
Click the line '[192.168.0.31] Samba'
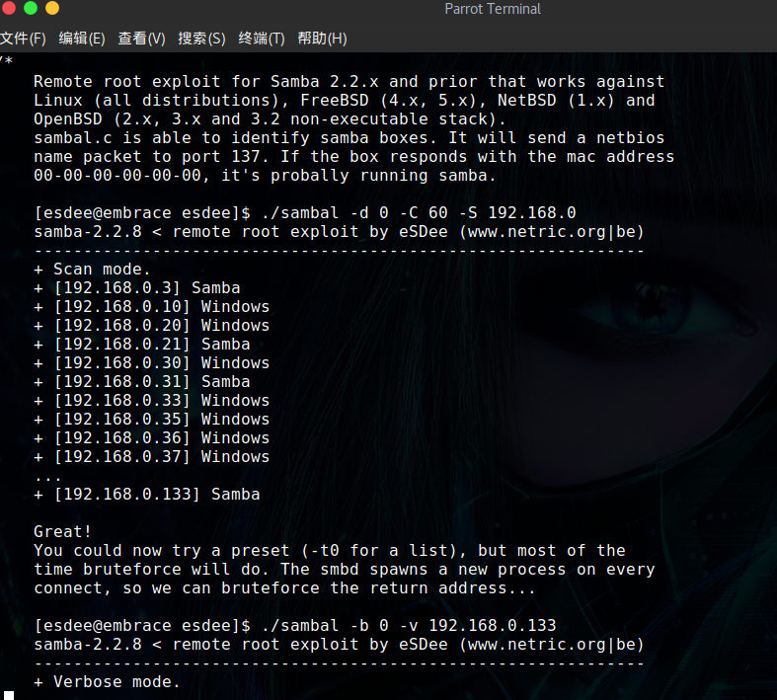pyautogui.click(x=142, y=382)
